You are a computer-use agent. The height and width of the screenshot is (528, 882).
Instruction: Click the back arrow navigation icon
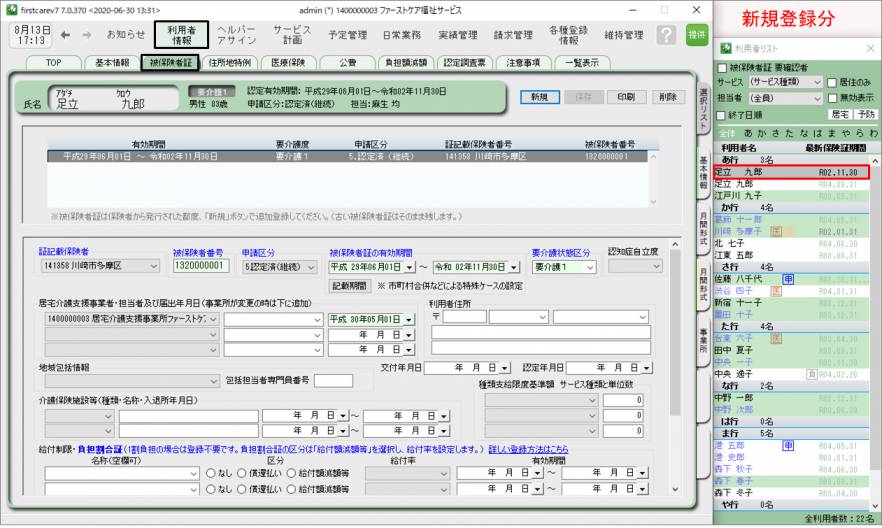click(x=65, y=35)
